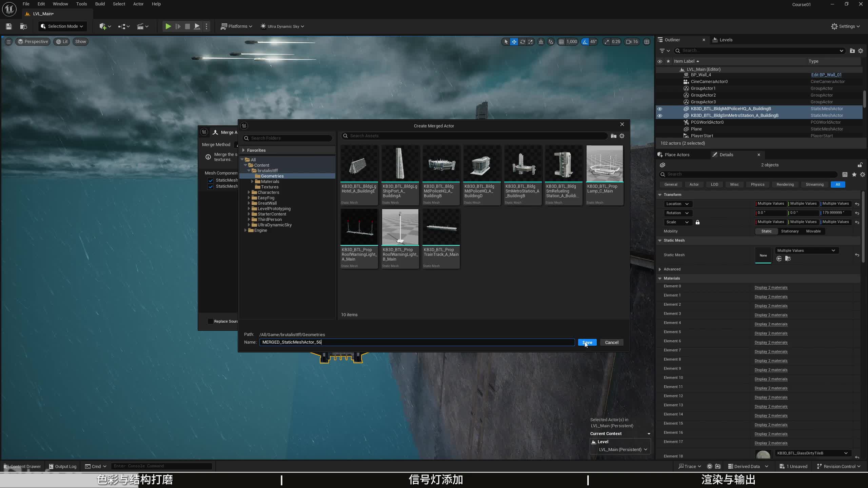Open the Outliner settings gear

[x=861, y=51]
